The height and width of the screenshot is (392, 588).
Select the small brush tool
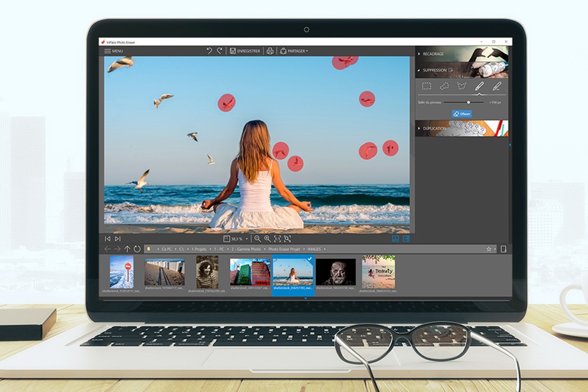click(497, 86)
